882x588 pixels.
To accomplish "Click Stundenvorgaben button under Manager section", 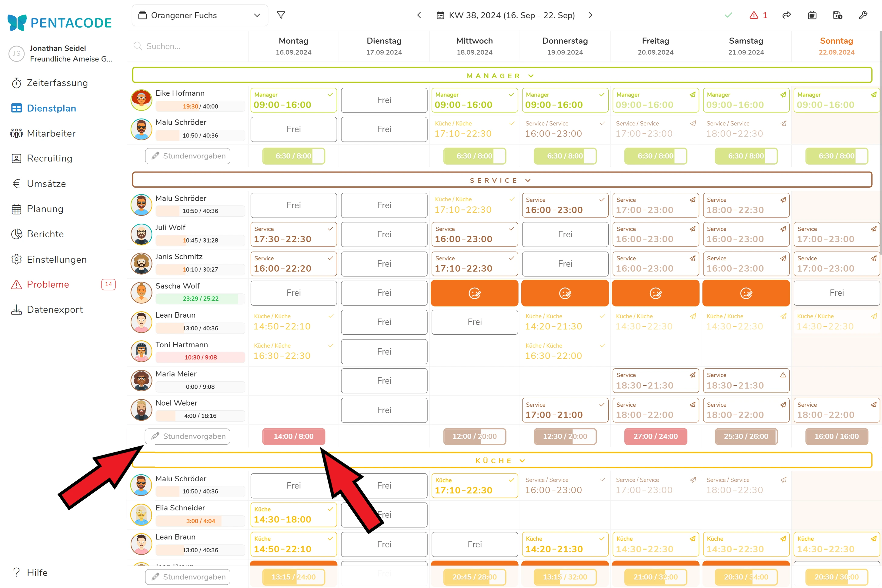I will tap(188, 156).
